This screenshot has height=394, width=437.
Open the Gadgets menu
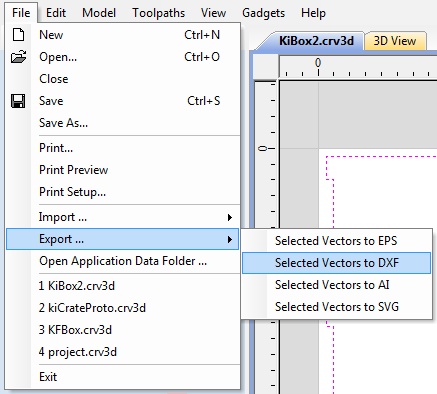coord(263,13)
